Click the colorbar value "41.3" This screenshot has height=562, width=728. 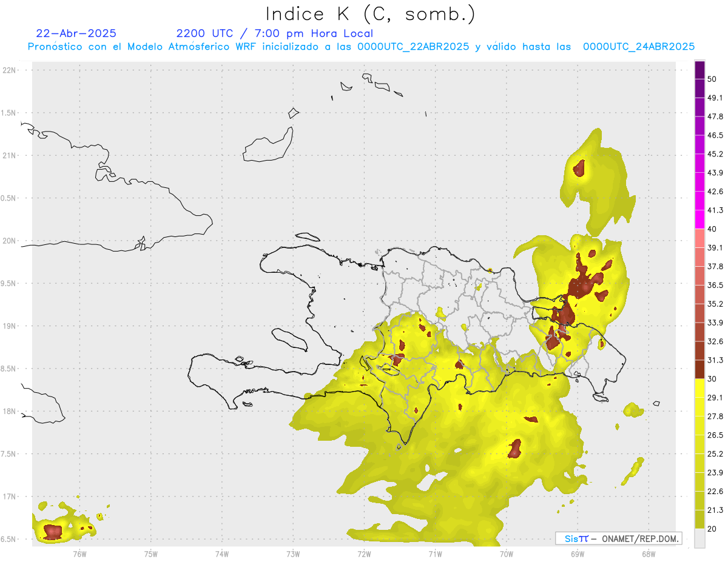pos(715,210)
